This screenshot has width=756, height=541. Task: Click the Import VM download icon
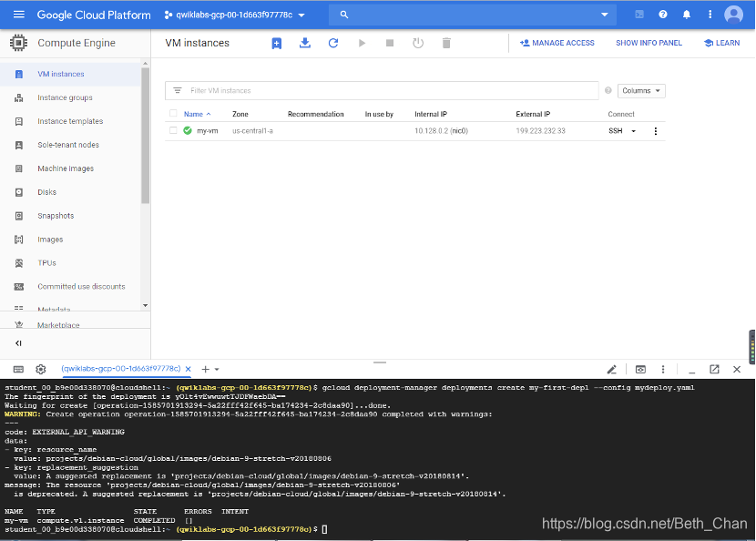[305, 44]
